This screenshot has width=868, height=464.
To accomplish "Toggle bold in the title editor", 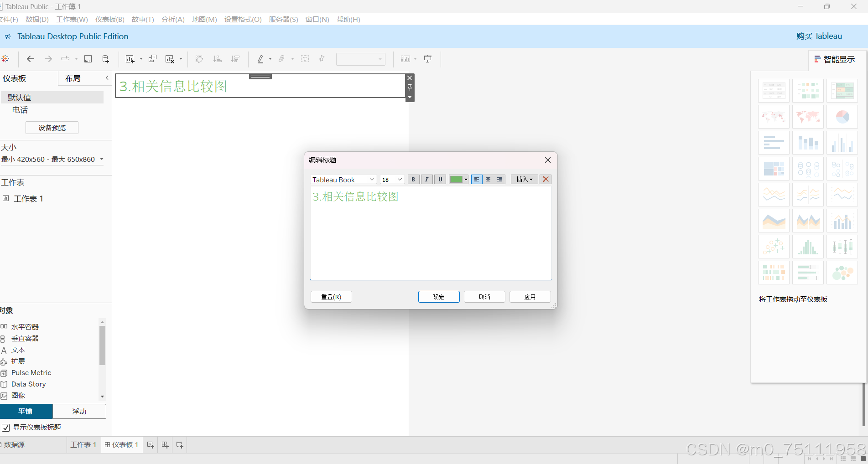I will click(413, 180).
